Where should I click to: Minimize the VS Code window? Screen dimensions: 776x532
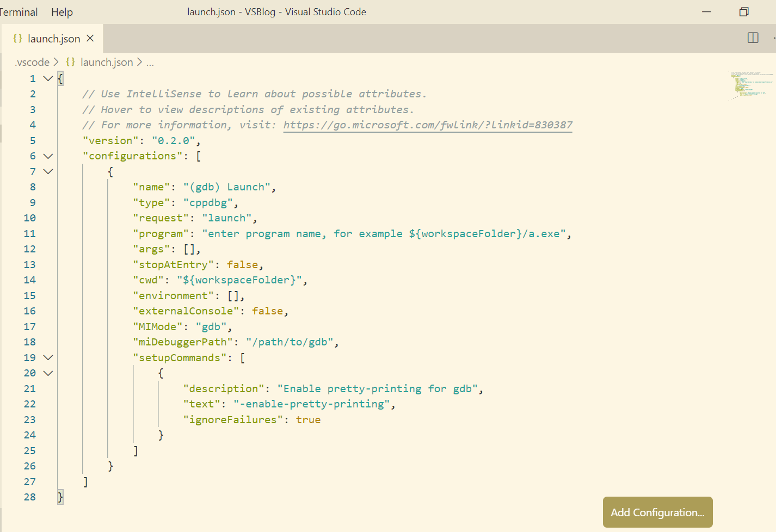tap(706, 12)
